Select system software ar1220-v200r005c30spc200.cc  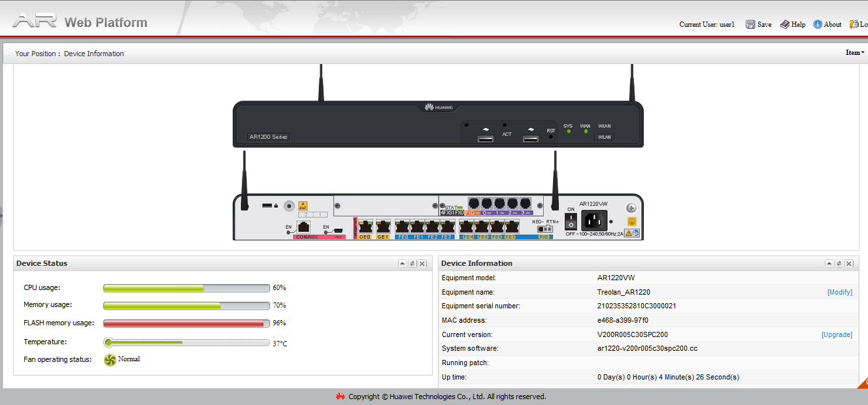coord(647,349)
